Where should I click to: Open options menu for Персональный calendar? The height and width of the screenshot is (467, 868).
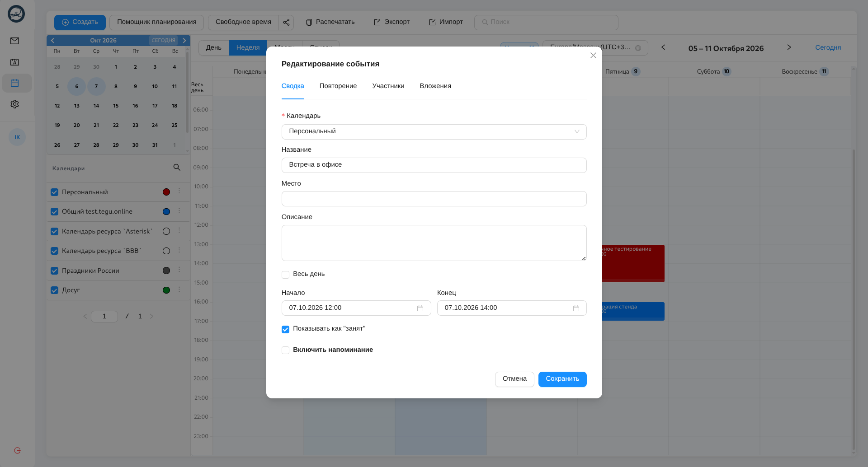[179, 191]
